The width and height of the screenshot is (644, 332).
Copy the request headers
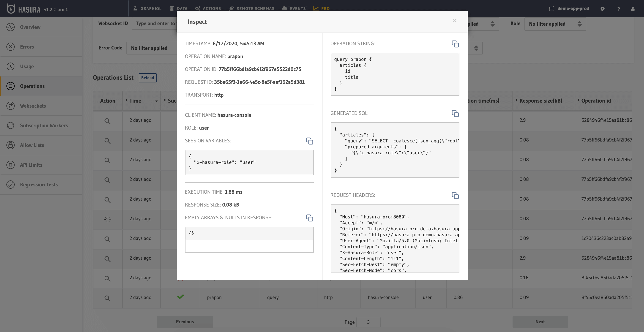455,196
